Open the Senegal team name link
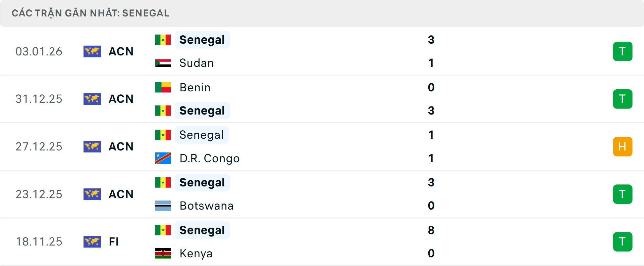The width and height of the screenshot is (644, 266). pyautogui.click(x=202, y=39)
